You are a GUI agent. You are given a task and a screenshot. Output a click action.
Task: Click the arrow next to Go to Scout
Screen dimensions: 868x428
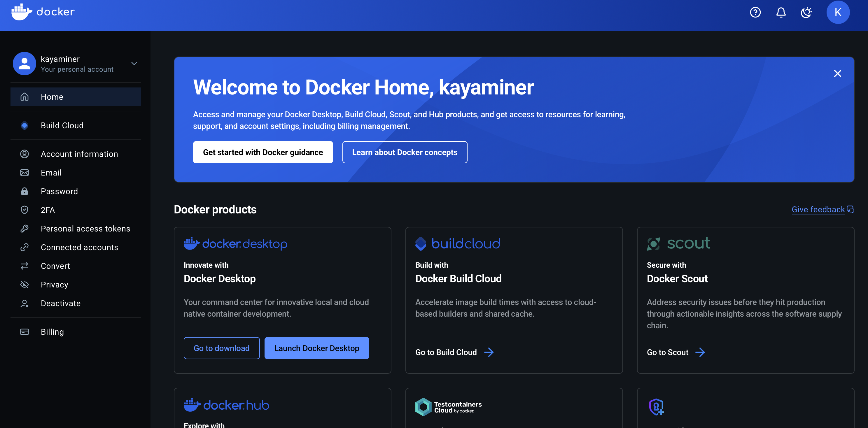[700, 352]
